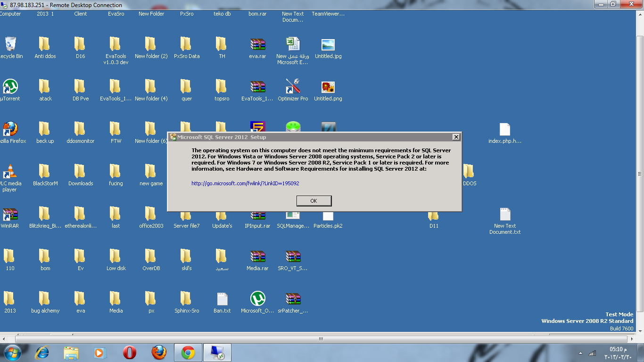Select the µTorrent desktop shortcut
Image resolution: width=644 pixels, height=362 pixels.
[10, 90]
